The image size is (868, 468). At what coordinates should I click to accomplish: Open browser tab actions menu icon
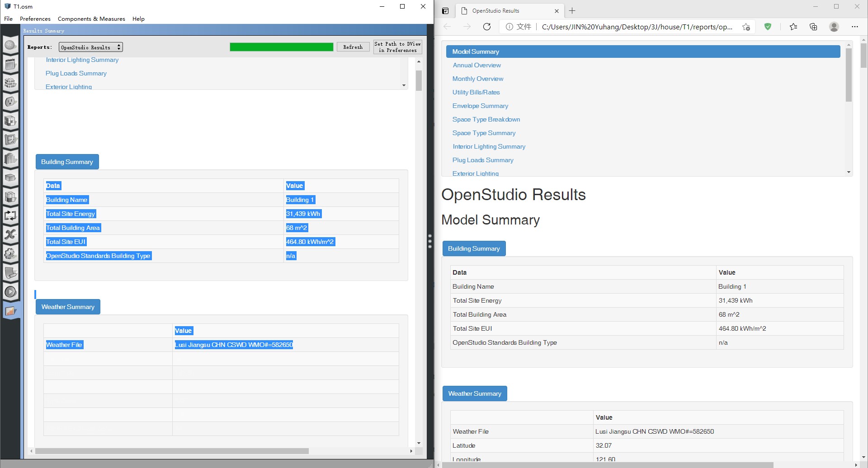(445, 11)
